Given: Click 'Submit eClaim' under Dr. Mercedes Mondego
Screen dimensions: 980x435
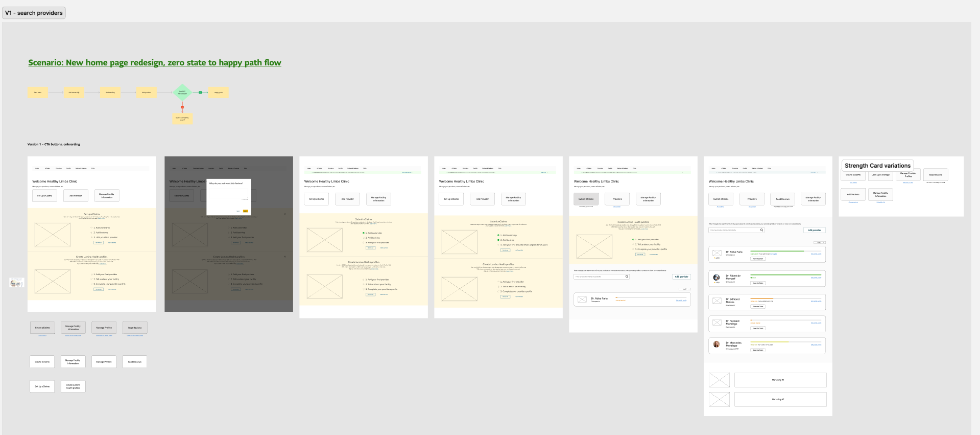Looking at the screenshot, I should coord(758,350).
